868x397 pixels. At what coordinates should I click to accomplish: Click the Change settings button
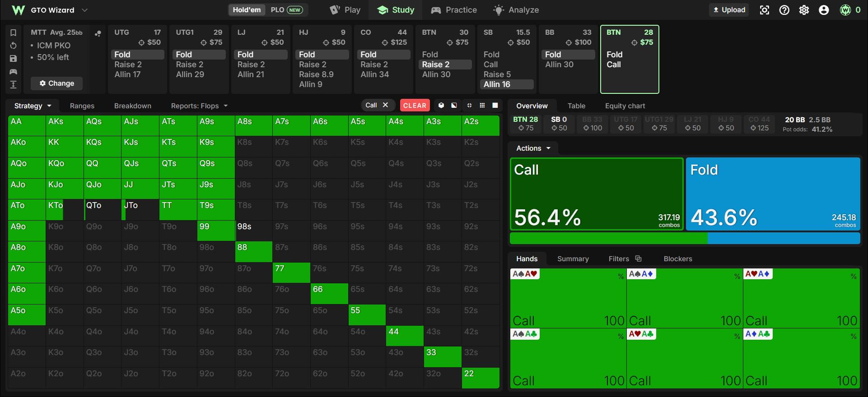(x=56, y=83)
